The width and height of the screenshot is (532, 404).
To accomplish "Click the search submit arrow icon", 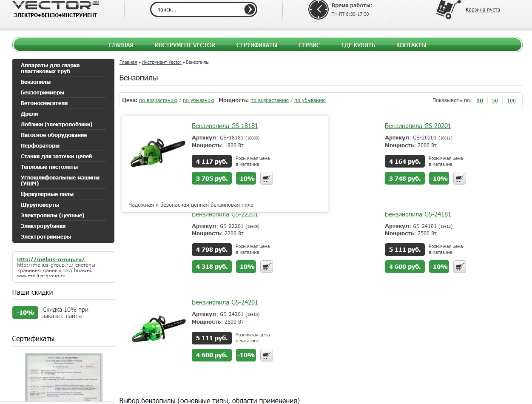I will pyautogui.click(x=250, y=9).
